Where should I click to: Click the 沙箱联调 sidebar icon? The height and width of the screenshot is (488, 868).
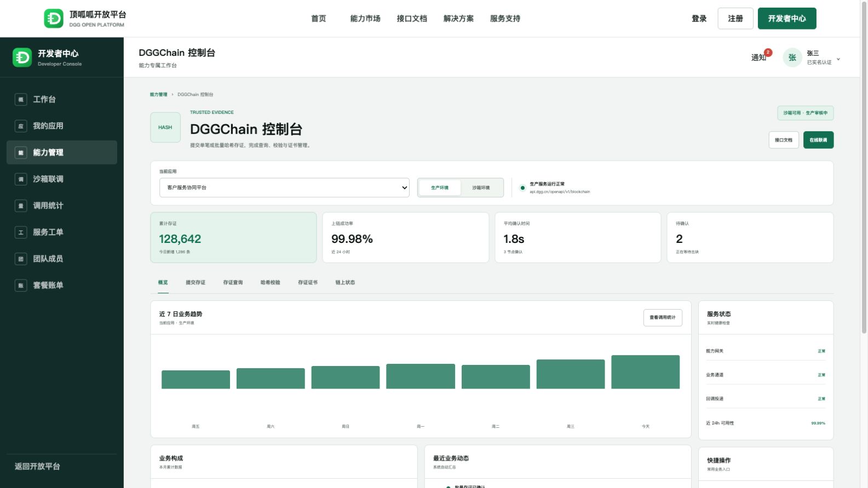21,179
